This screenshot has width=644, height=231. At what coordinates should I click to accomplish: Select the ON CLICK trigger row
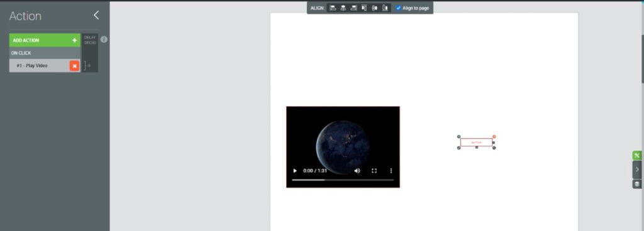point(45,53)
